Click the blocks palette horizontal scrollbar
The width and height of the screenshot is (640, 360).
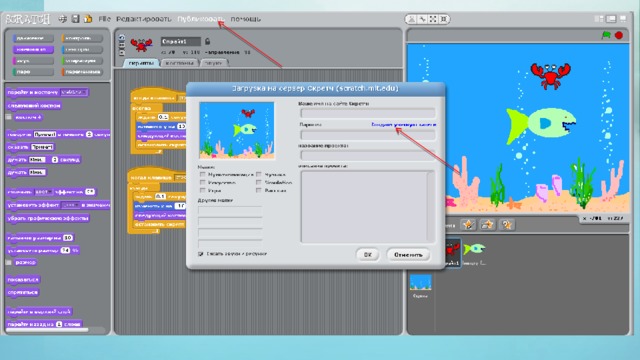pos(47,330)
